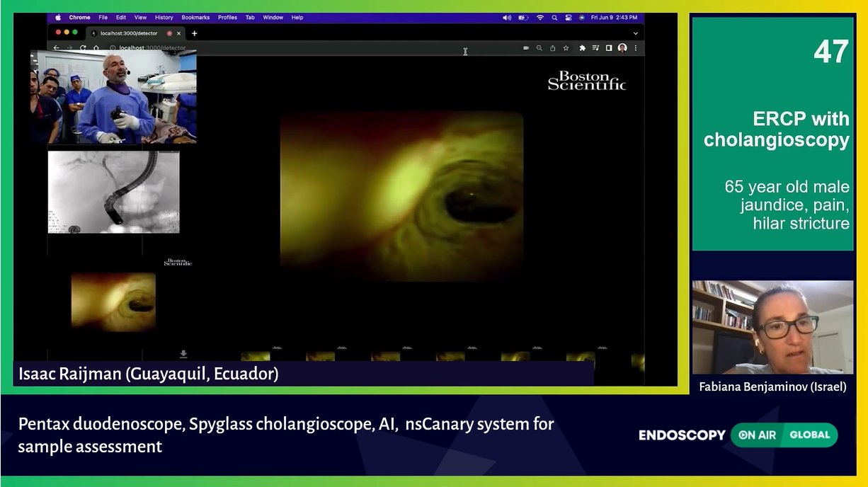This screenshot has height=487, width=868.
Task: Expand the tab search chevron at tab strip end
Action: (x=635, y=33)
